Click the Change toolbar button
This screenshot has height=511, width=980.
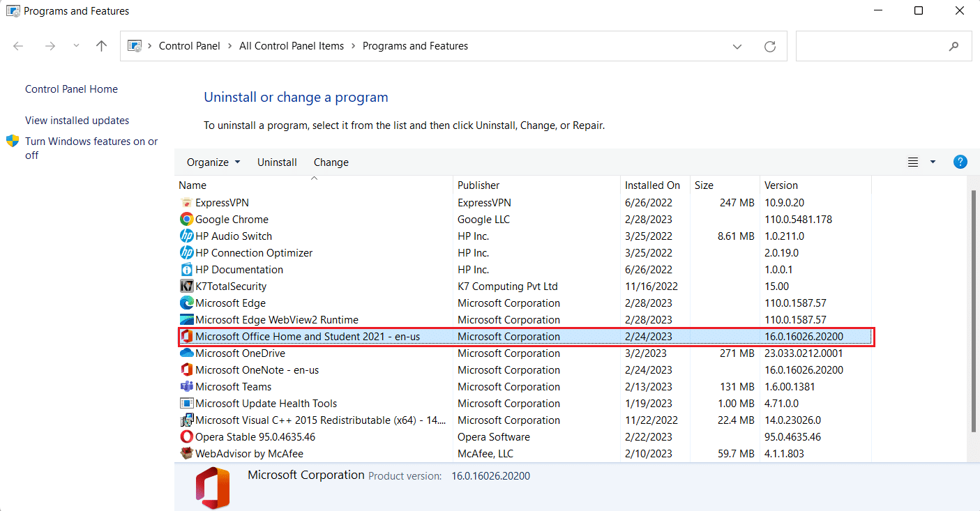click(x=331, y=162)
